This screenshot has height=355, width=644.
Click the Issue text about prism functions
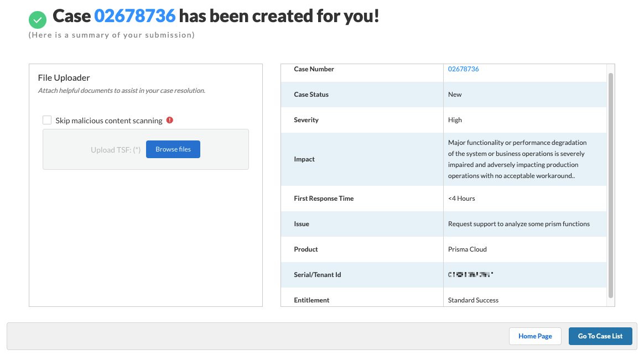(518, 224)
